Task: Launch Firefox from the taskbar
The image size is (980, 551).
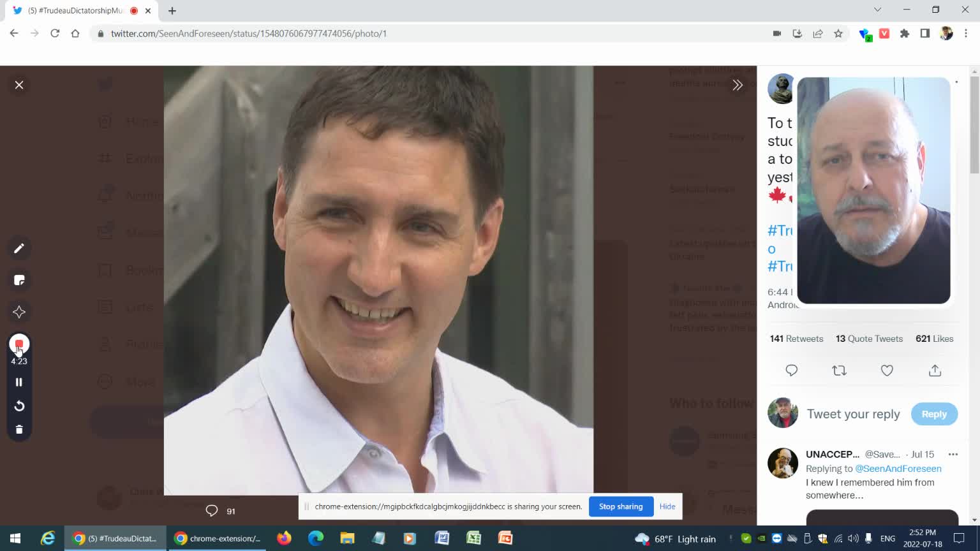Action: tap(284, 538)
